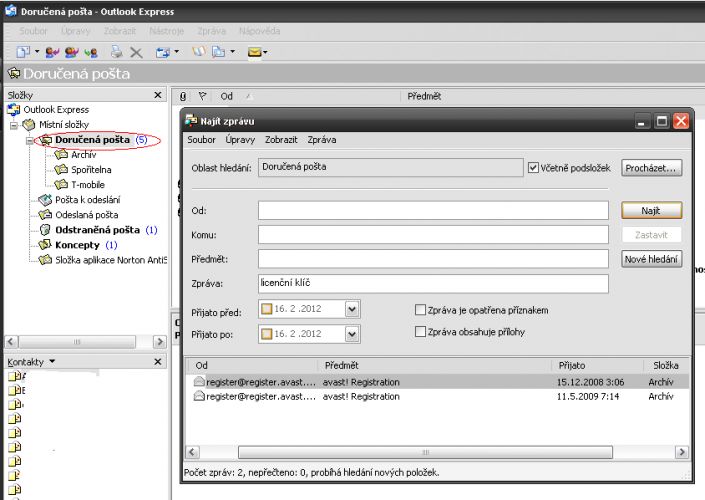The image size is (705, 500).
Task: Click the Procházet... button
Action: [x=651, y=168]
